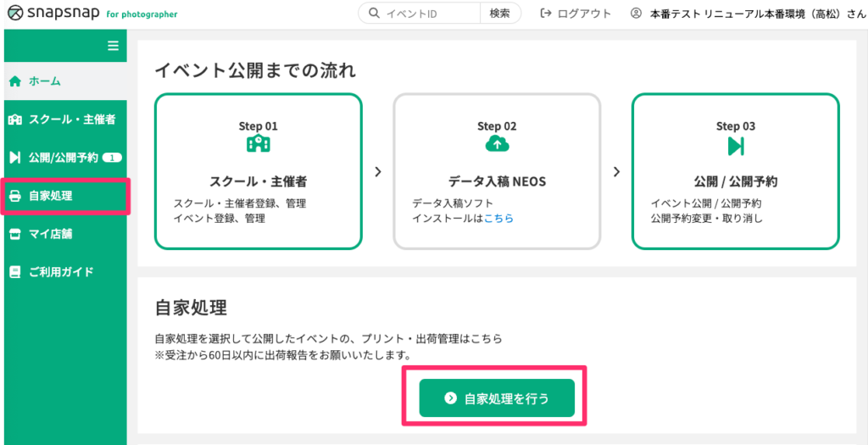868x445 pixels.
Task: Click the printer icon beside 自家処理
Action: point(15,196)
